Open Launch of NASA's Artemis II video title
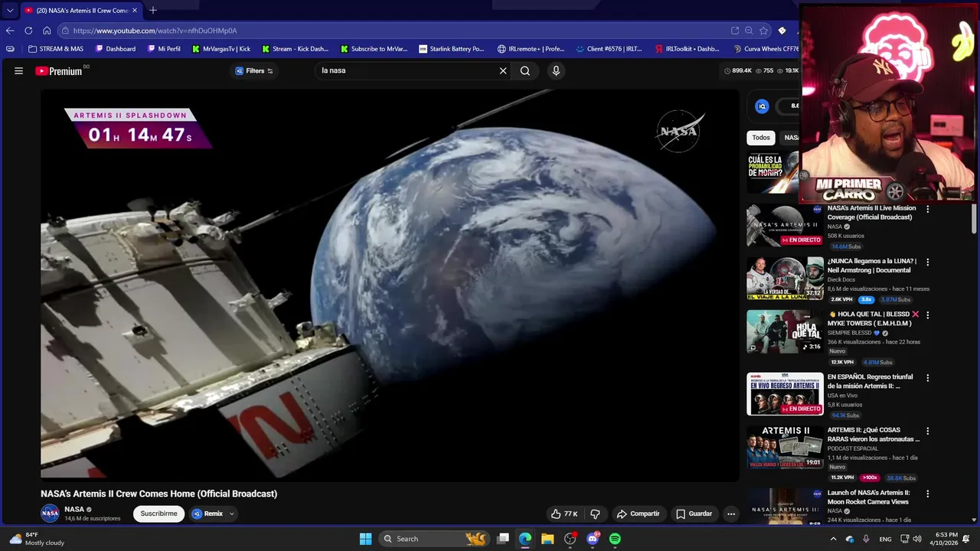This screenshot has height=551, width=980. point(869,497)
